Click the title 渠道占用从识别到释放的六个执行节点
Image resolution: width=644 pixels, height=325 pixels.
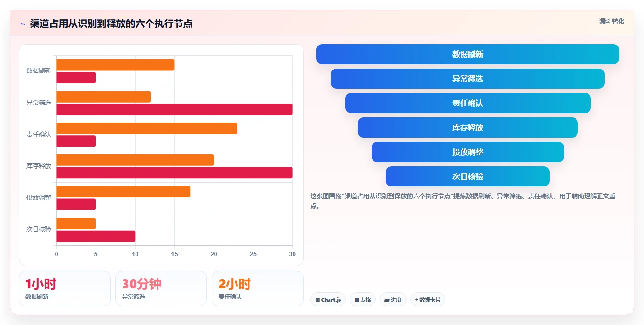[x=111, y=24]
